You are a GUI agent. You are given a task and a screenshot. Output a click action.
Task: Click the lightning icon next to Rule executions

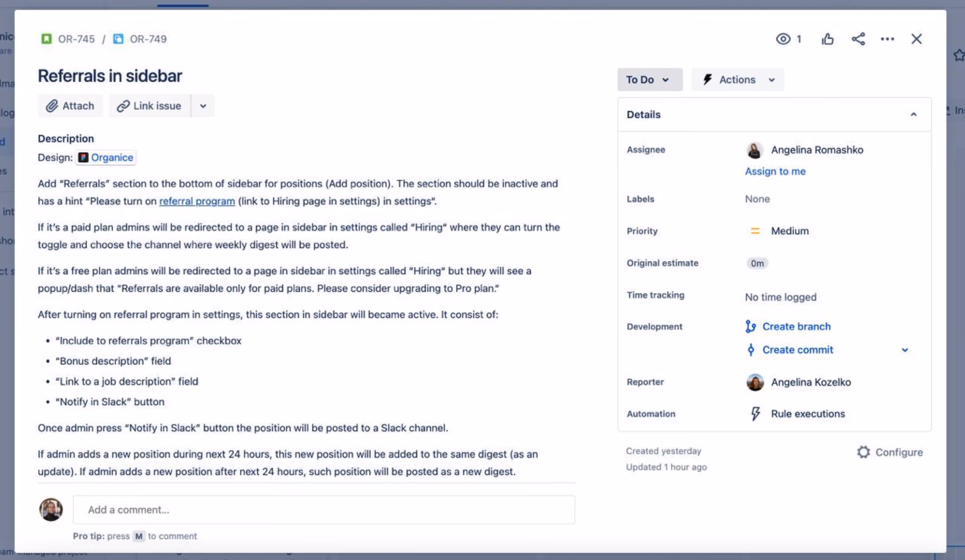point(755,414)
